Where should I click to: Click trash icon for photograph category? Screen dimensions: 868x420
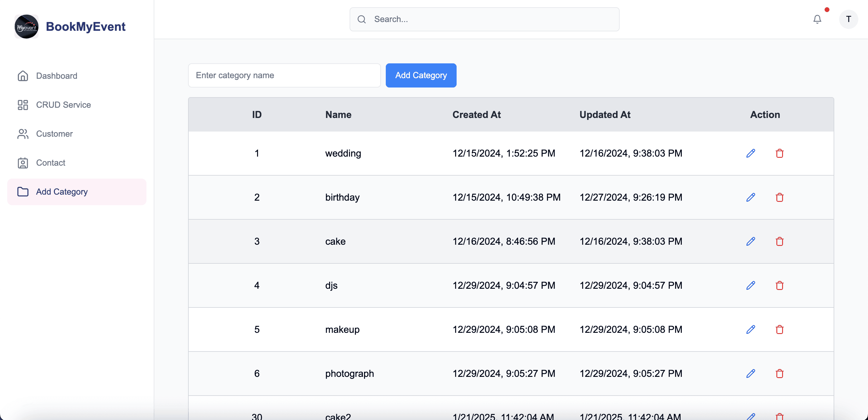coord(779,374)
